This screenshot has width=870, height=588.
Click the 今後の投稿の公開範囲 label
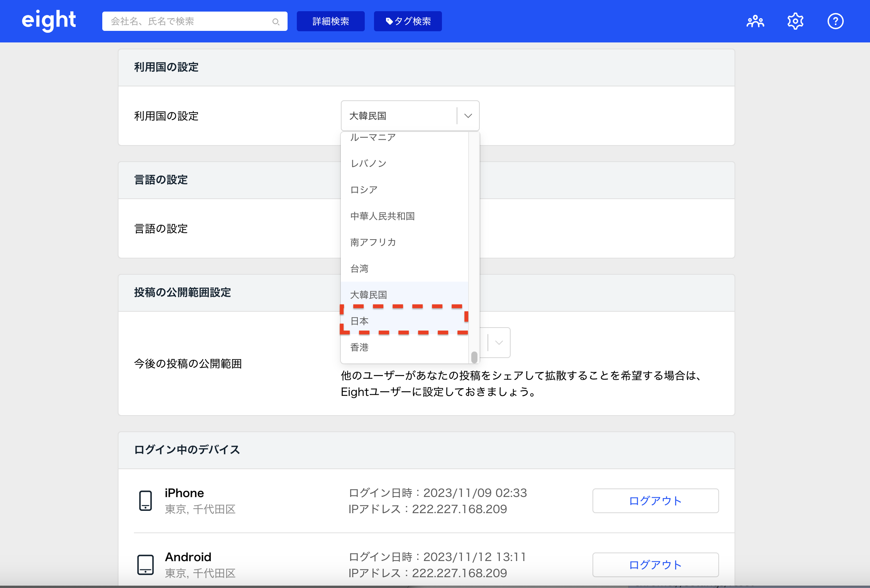point(188,363)
